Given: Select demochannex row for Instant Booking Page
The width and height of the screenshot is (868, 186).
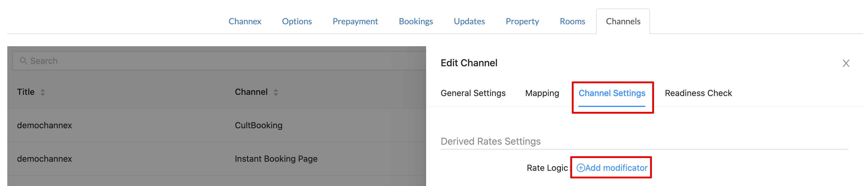Looking at the screenshot, I should point(217,159).
